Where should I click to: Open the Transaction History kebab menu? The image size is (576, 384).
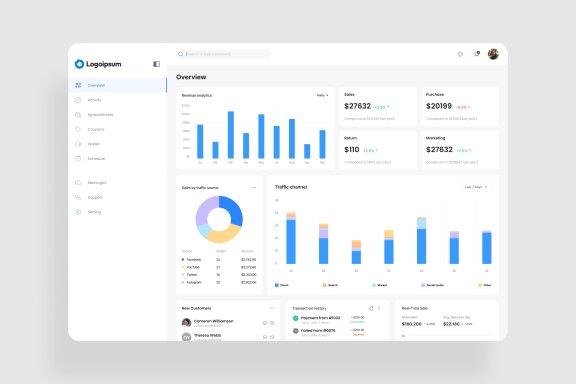point(379,308)
